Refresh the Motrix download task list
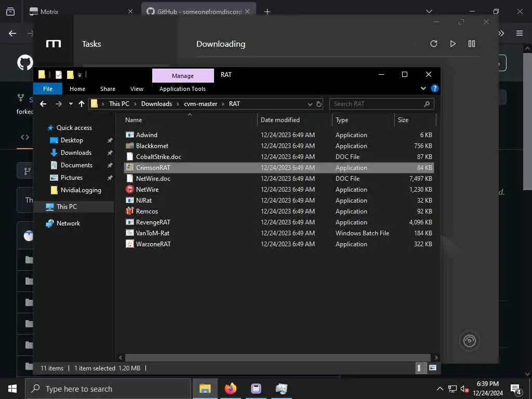 point(434,44)
